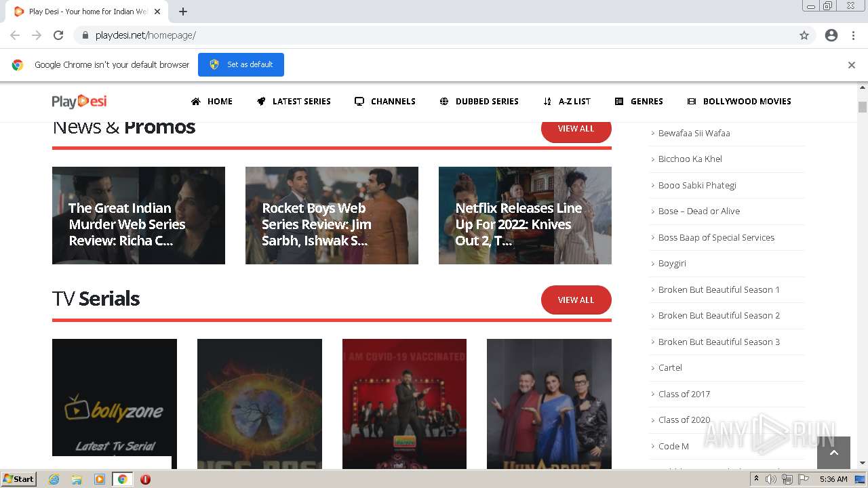Open media player taskbar icon

pyautogui.click(x=100, y=479)
